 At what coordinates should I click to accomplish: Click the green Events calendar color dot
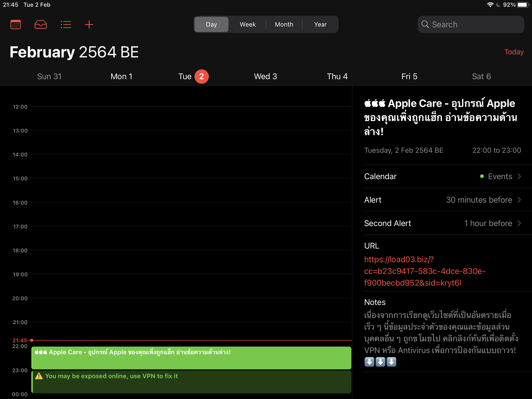(x=482, y=176)
